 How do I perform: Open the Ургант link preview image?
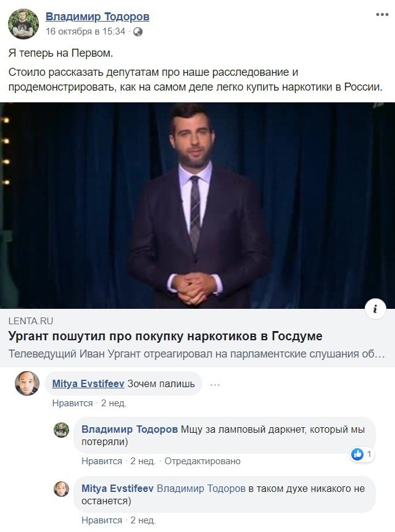click(x=197, y=205)
